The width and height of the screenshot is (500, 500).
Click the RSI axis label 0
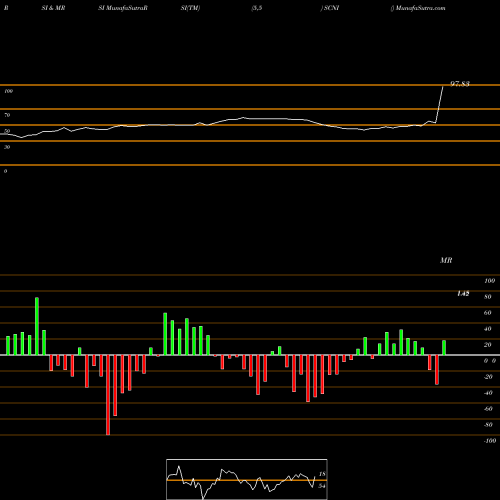point(5,171)
